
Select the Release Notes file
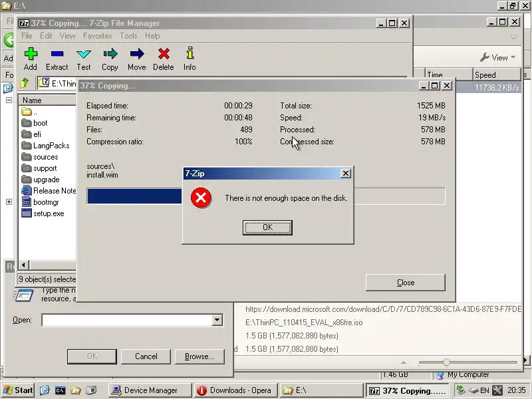coord(49,191)
